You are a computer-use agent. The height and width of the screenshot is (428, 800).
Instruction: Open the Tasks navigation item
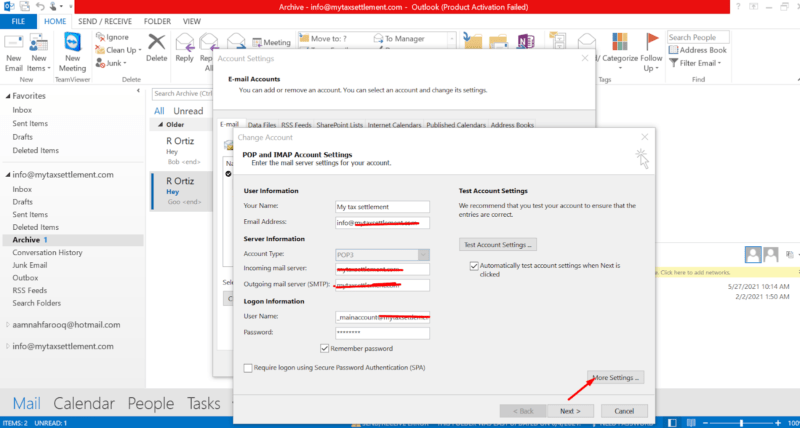(x=204, y=404)
